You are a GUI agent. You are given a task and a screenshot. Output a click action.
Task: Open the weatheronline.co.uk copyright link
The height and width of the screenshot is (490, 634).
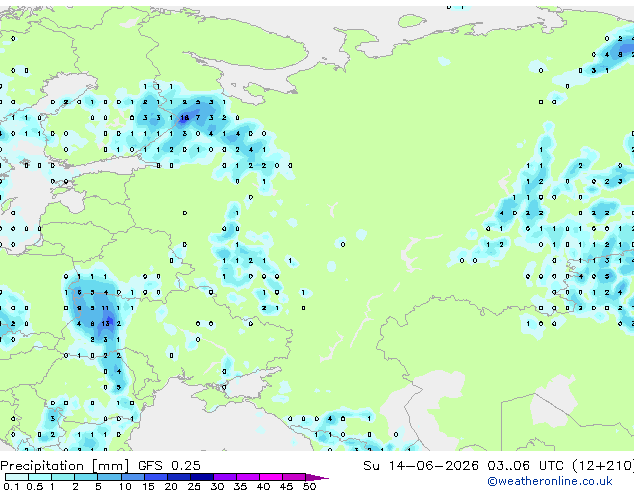pyautogui.click(x=550, y=481)
